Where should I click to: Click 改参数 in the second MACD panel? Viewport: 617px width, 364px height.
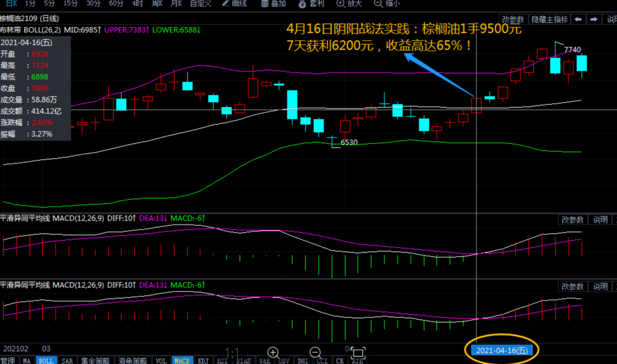pyautogui.click(x=572, y=286)
